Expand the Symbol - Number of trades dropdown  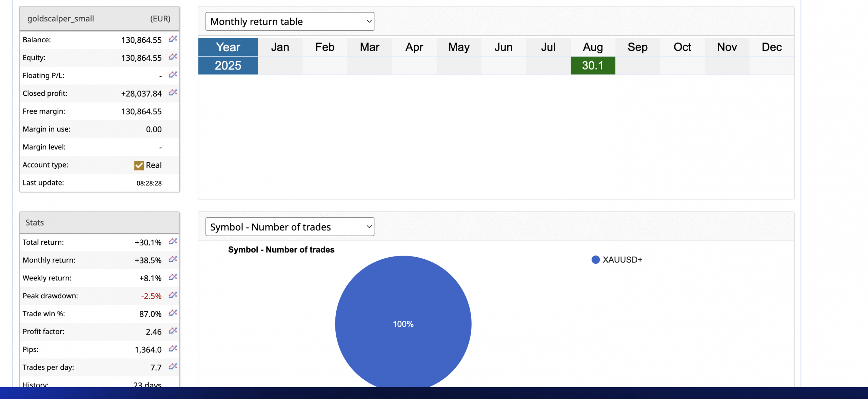tap(290, 227)
